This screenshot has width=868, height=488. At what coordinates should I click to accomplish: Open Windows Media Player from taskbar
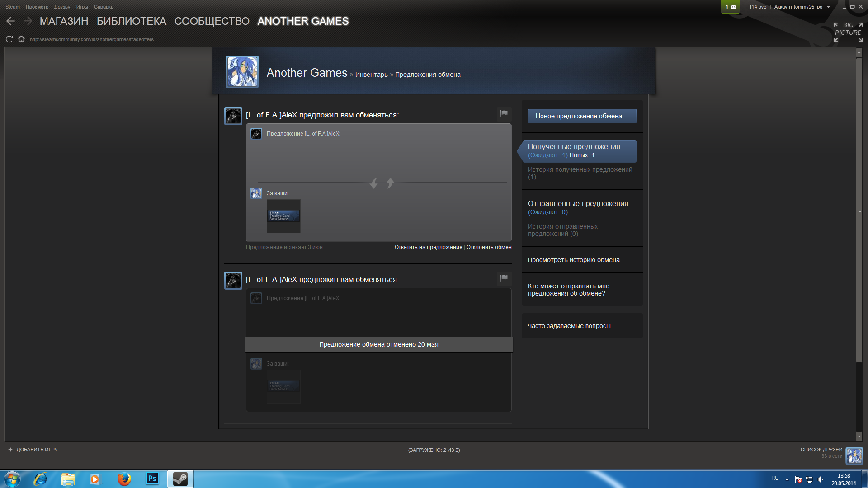[x=96, y=479]
